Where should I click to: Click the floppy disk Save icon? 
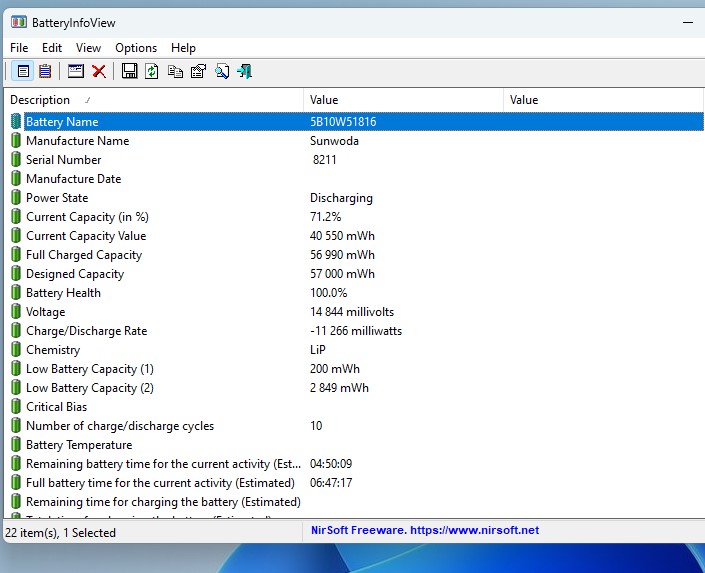(x=129, y=71)
